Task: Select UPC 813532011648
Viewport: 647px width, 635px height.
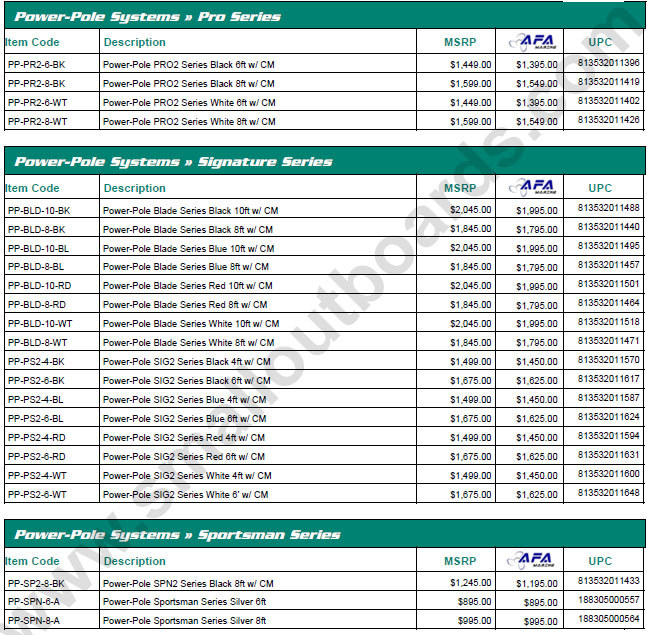Action: (x=609, y=493)
